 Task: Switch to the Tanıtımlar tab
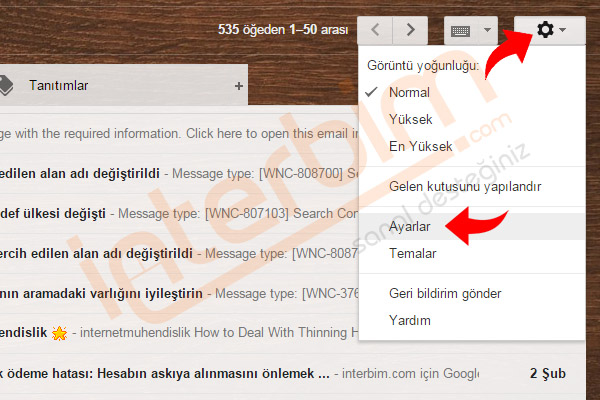click(124, 85)
